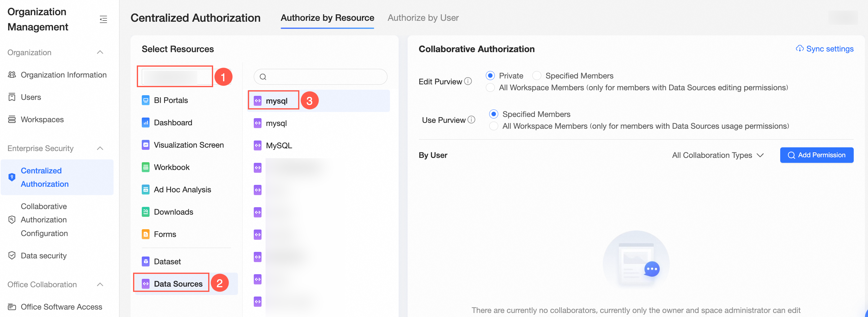
Task: Click the Use Purview info icon
Action: [x=472, y=120]
